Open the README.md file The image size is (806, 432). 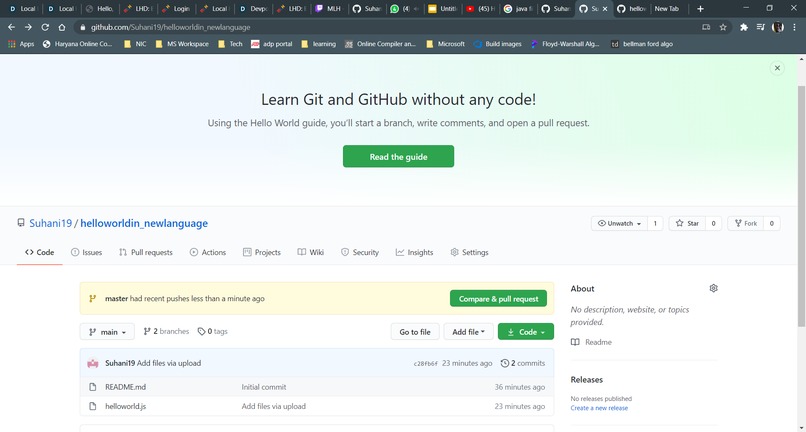click(x=125, y=387)
